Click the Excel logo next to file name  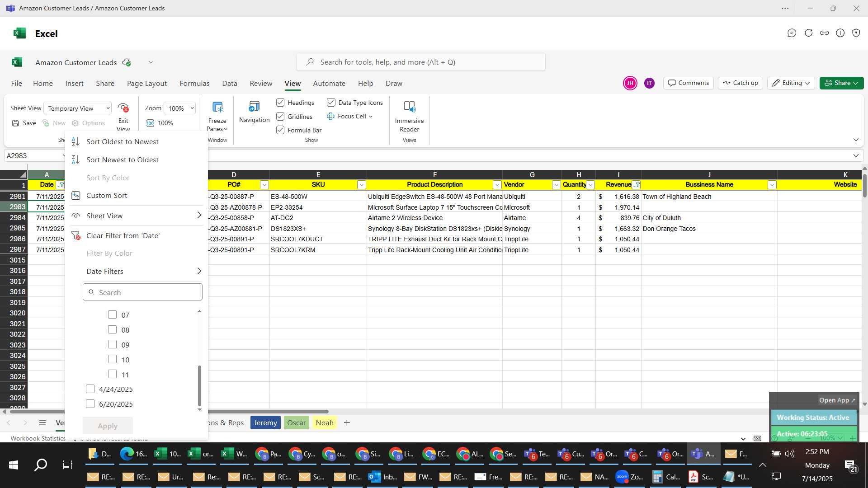click(x=17, y=62)
